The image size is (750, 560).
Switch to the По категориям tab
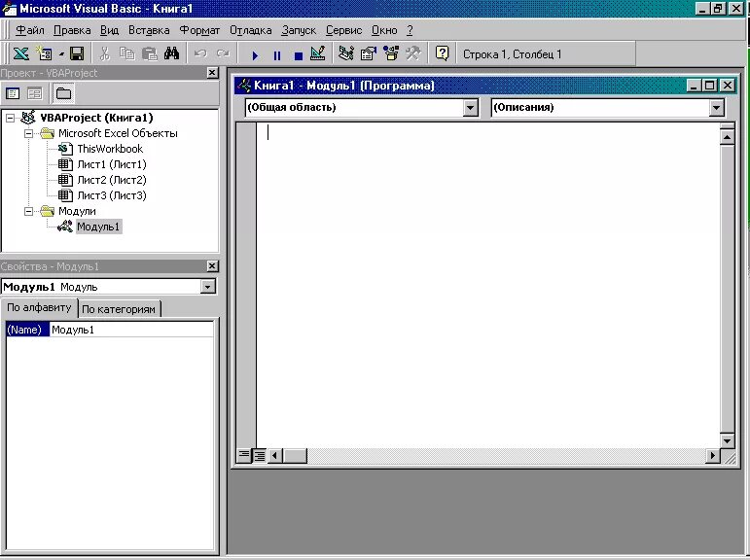click(x=119, y=309)
